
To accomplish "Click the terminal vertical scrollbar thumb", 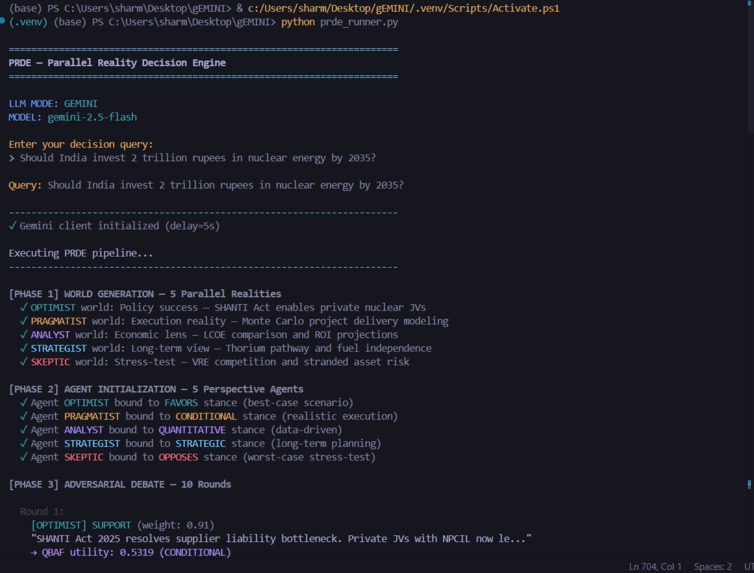I will [751, 67].
